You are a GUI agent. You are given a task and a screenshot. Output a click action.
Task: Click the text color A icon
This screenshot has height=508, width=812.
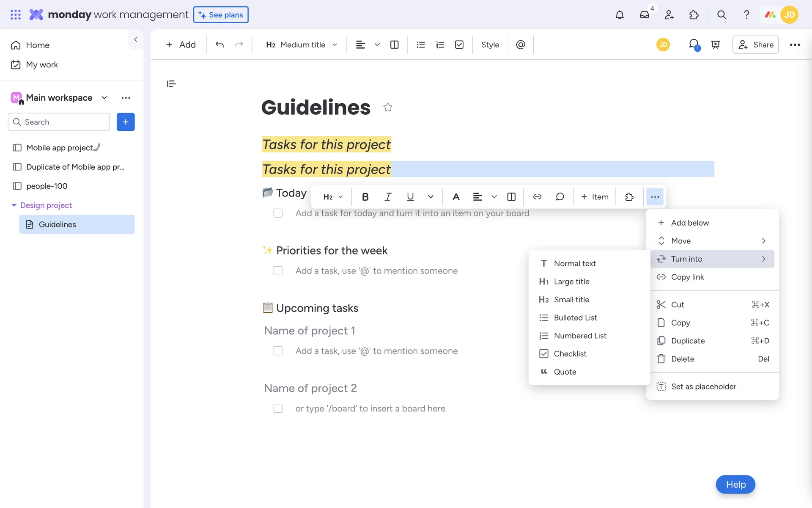(455, 197)
